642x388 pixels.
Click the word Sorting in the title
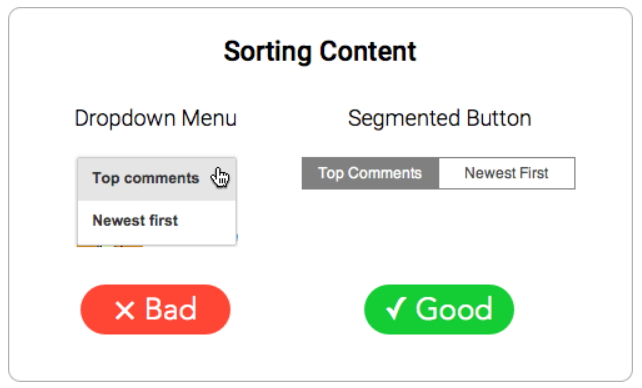pyautogui.click(x=267, y=52)
